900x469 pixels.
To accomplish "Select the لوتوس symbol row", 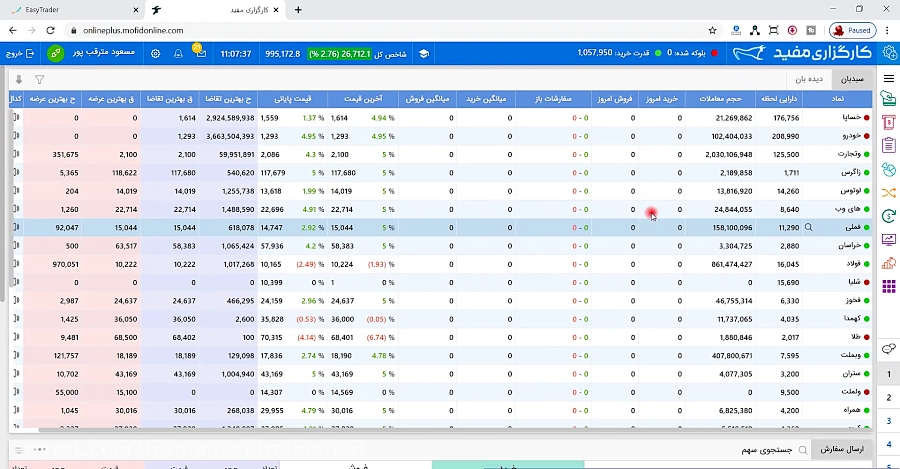I will (441, 191).
